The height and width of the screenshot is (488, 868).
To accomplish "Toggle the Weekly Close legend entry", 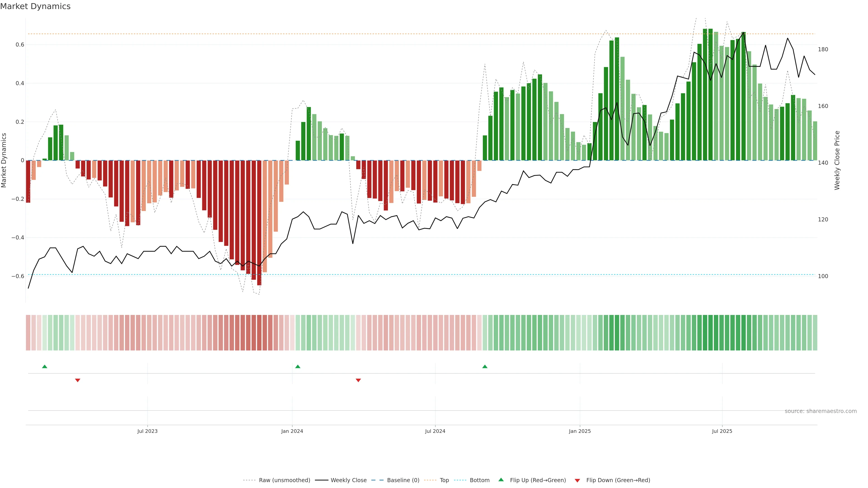I will click(x=348, y=480).
